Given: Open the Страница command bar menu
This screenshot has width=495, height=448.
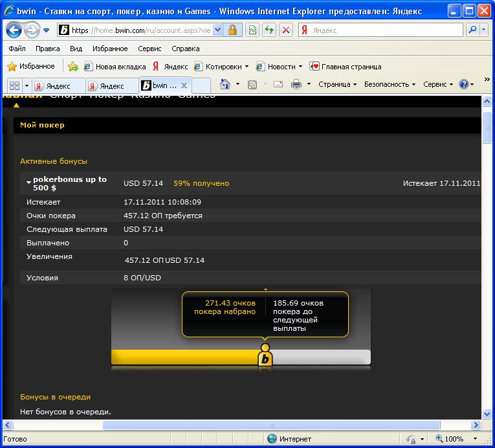Looking at the screenshot, I should (338, 84).
